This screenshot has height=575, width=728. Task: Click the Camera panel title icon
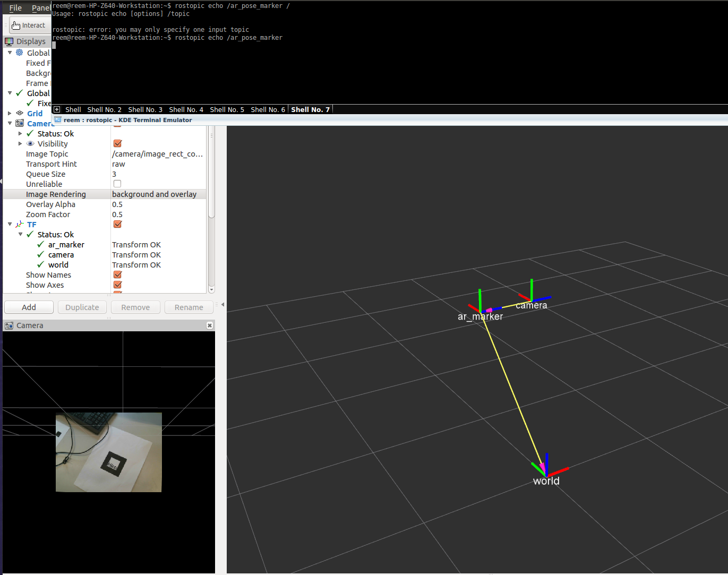pyautogui.click(x=9, y=325)
